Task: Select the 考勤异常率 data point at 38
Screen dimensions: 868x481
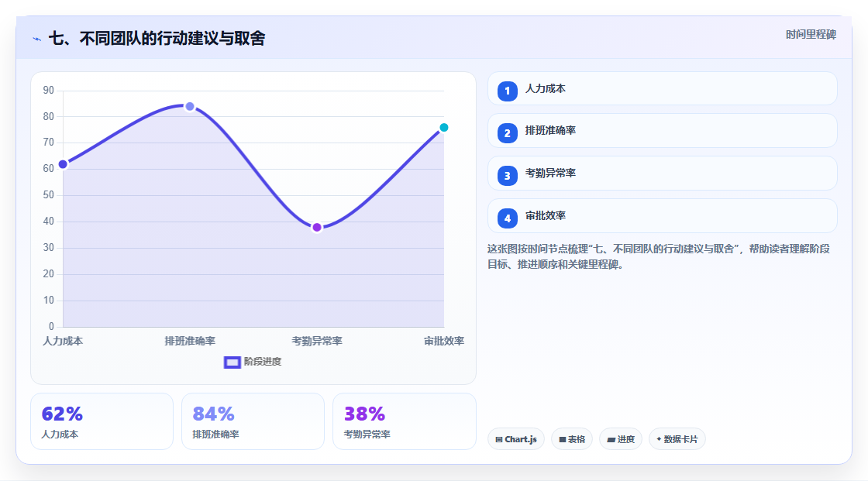Action: 317,228
